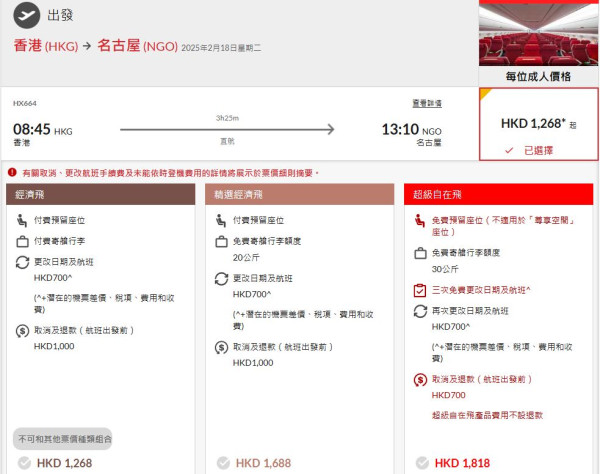The height and width of the screenshot is (474, 600).
Task: Click the baggage icon in 經濟飛 column
Action: [x=22, y=242]
